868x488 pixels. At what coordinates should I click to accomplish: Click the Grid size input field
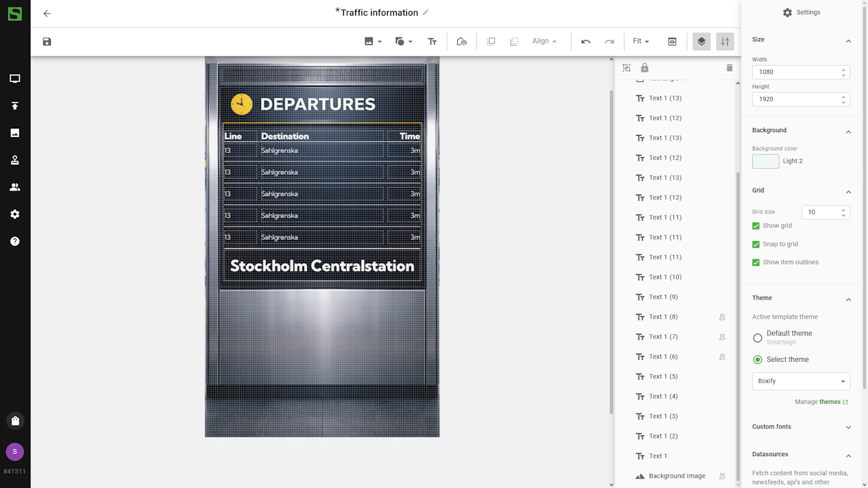click(x=825, y=212)
